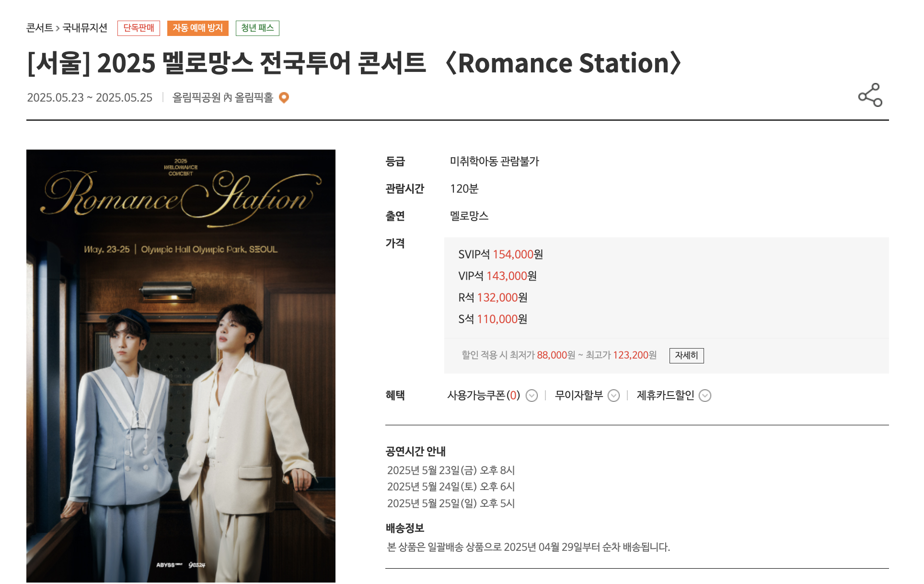Expand the 사용가능쿠폰(0) dropdown

(x=531, y=395)
